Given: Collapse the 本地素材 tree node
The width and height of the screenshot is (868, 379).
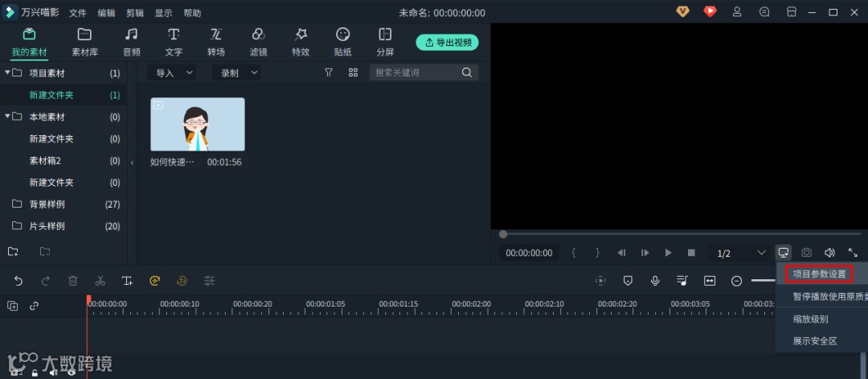Looking at the screenshot, I should [x=7, y=117].
